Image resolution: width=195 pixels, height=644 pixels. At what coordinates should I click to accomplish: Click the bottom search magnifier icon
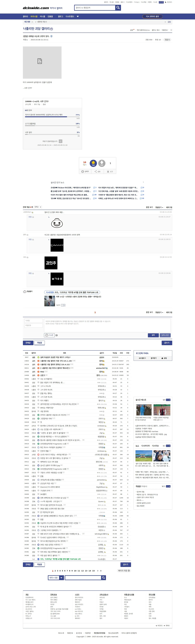tap(103, 578)
